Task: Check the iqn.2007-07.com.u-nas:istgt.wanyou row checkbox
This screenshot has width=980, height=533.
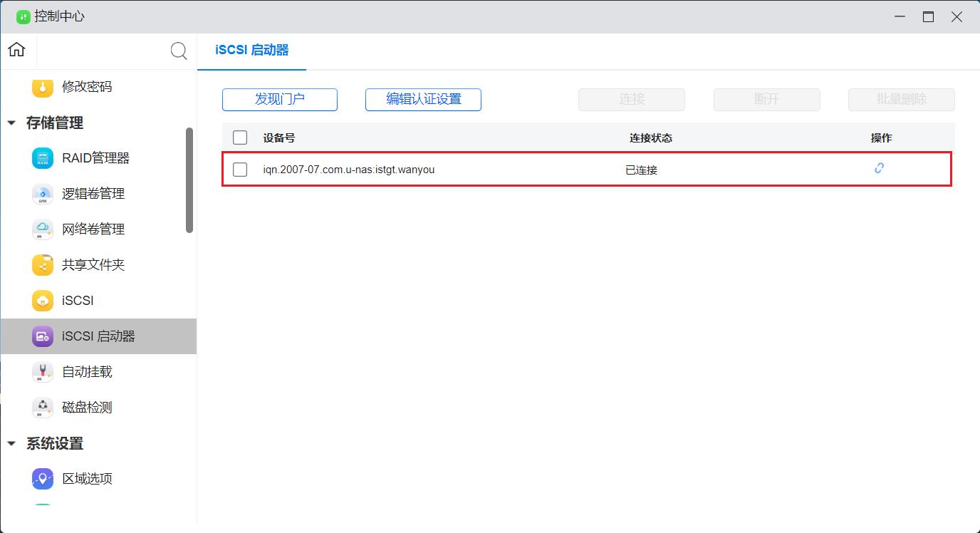Action: (x=239, y=169)
